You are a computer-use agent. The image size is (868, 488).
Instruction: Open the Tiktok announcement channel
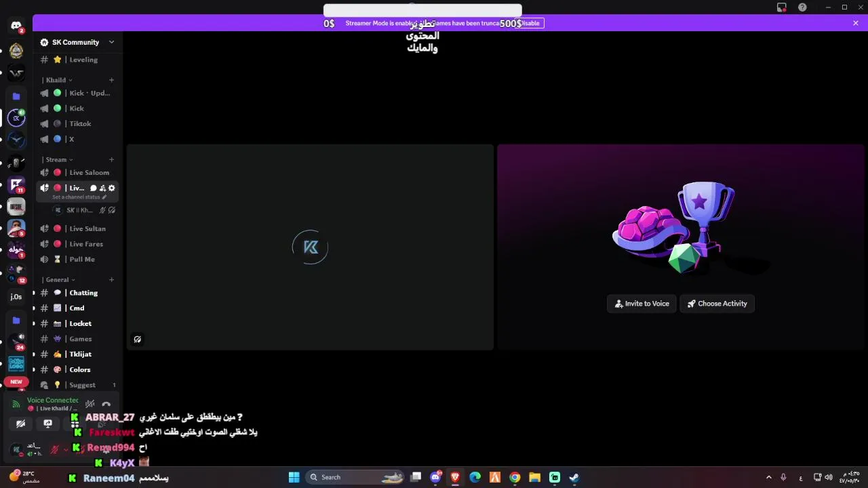point(77,123)
